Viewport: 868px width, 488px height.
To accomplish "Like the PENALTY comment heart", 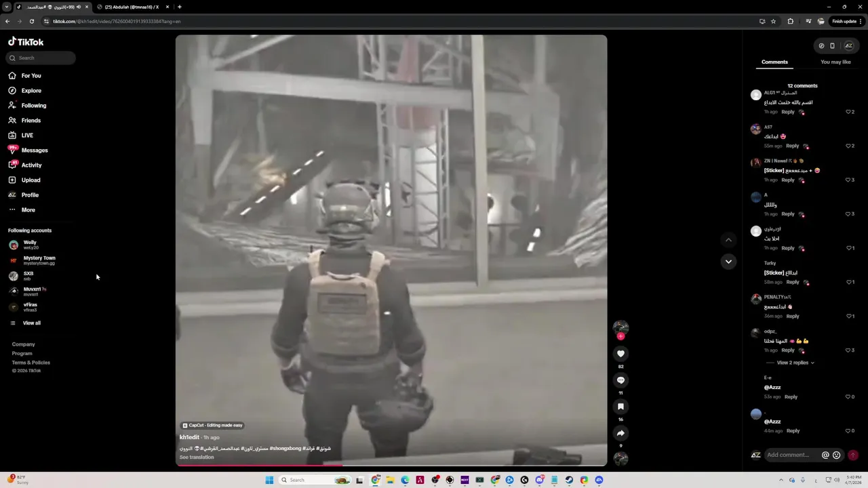I will [x=850, y=316].
